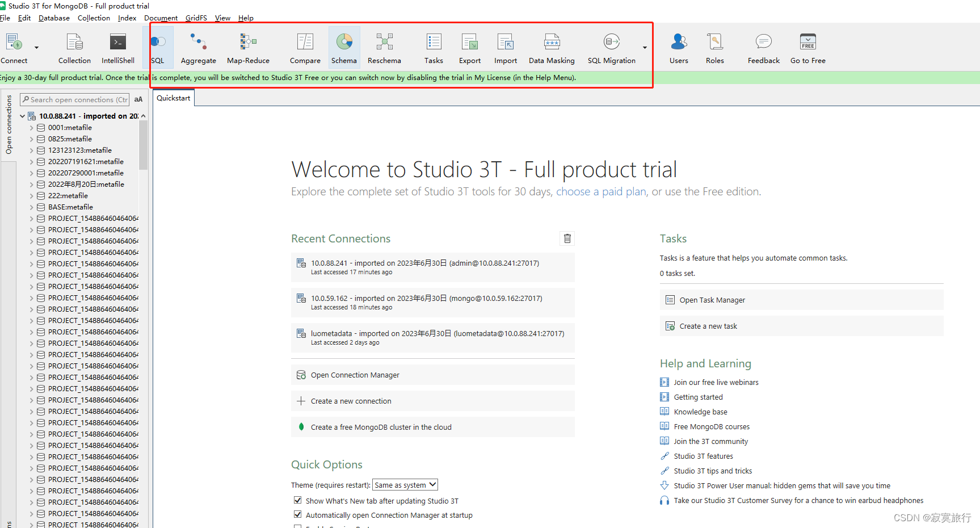Click Open Connection Manager

point(433,375)
